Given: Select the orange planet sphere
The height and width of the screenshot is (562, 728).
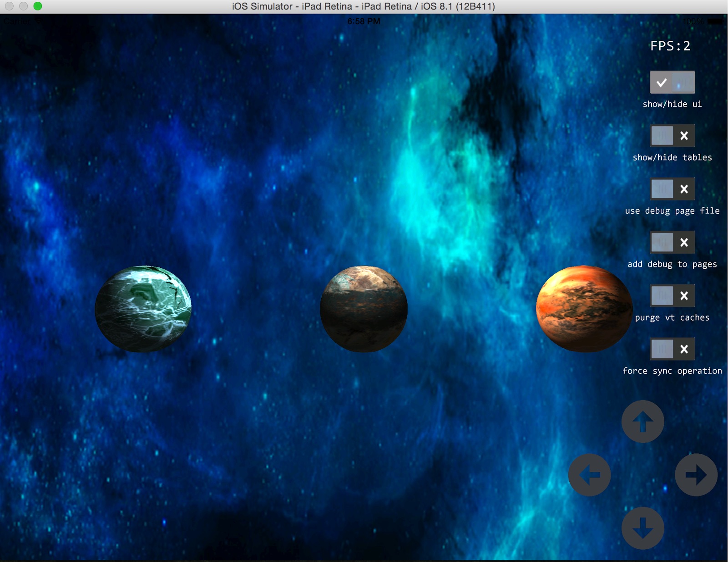Looking at the screenshot, I should click(x=584, y=309).
